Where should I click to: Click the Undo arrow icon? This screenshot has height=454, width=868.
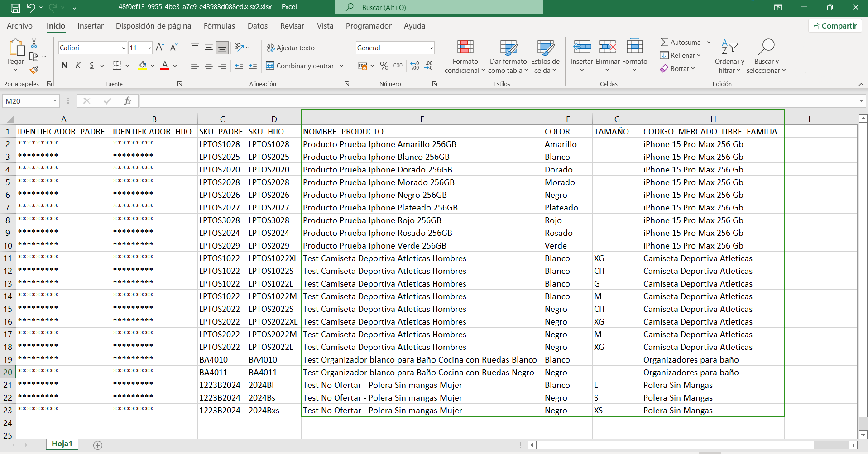(31, 7)
